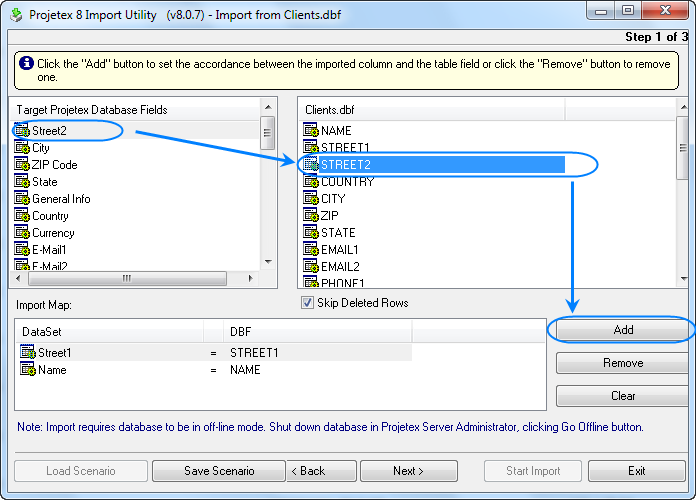Click the Clients.dbf list vertical scrollbar thumb
This screenshot has width=696, height=500.
683,148
